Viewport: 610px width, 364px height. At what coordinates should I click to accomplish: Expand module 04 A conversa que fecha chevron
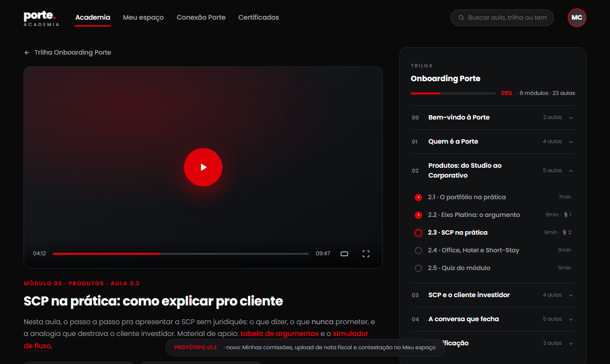pos(571,319)
